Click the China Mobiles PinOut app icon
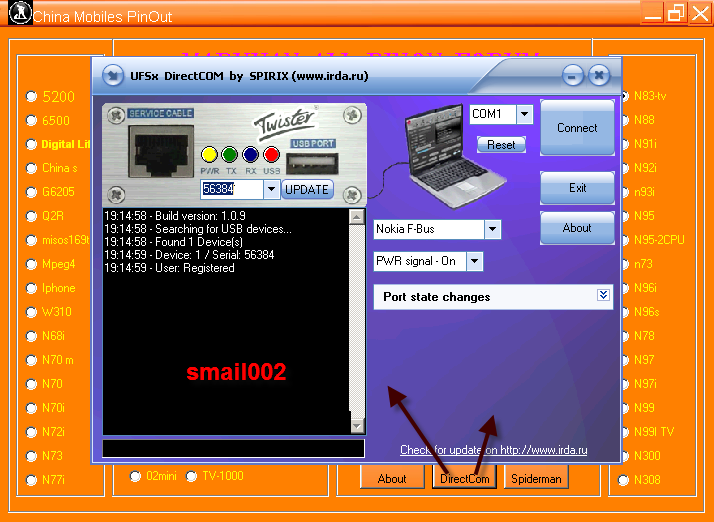The width and height of the screenshot is (714, 522). [x=20, y=13]
